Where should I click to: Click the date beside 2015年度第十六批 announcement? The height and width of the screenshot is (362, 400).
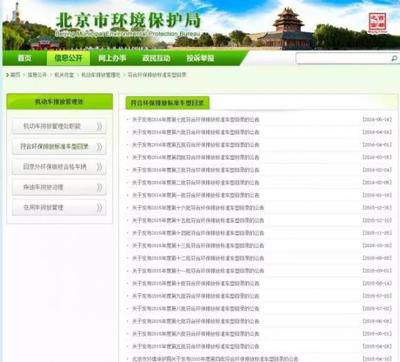[x=377, y=208]
